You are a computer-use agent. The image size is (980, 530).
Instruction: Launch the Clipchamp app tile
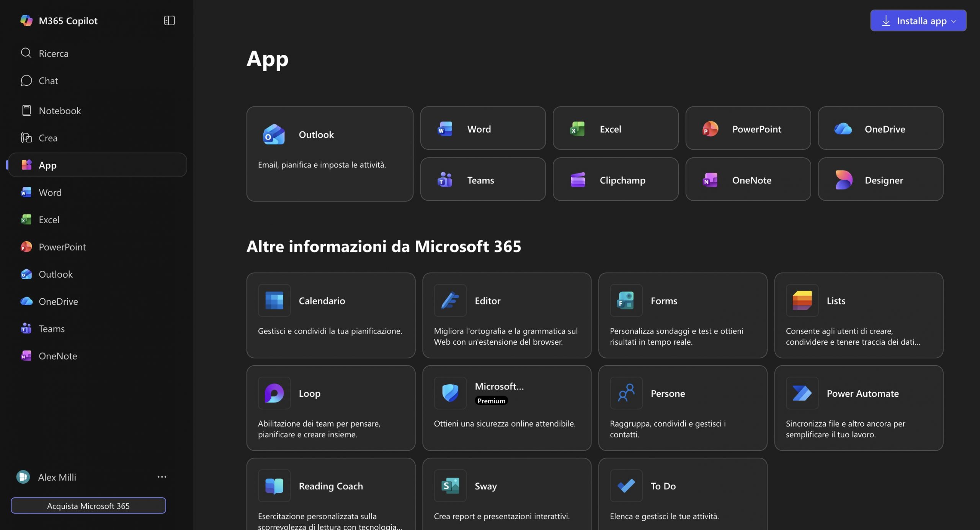615,180
